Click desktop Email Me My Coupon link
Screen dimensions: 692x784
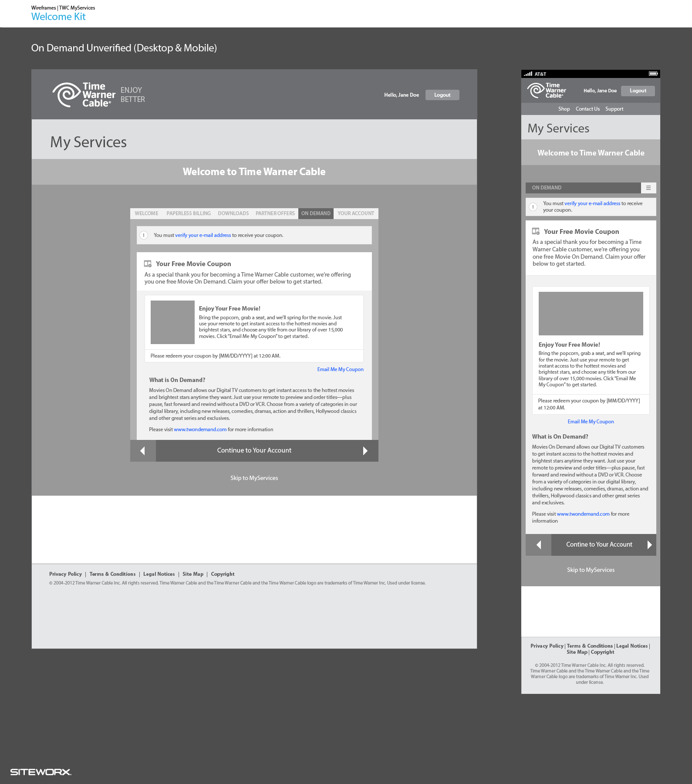click(341, 369)
